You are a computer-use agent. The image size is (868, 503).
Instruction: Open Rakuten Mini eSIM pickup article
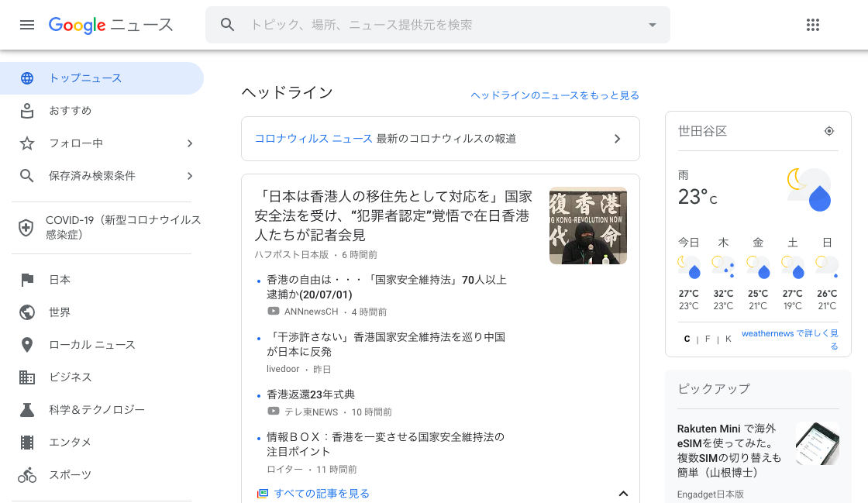click(x=728, y=450)
